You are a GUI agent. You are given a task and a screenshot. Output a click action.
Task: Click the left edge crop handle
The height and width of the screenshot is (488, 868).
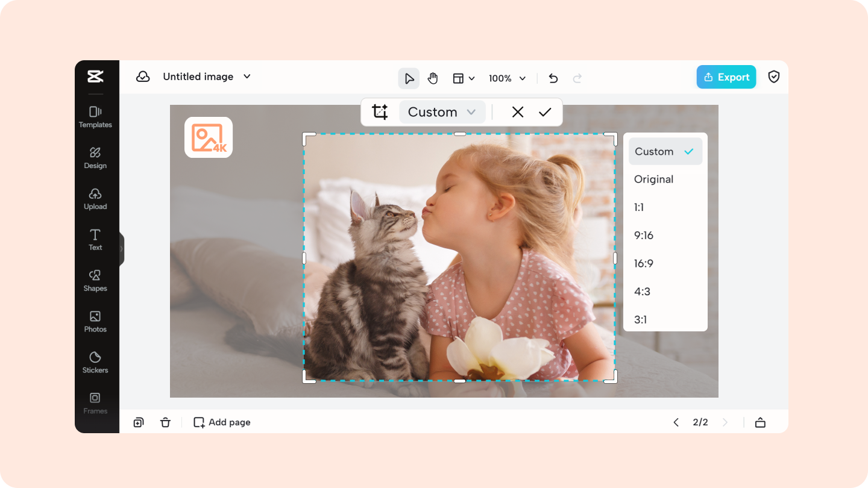(x=304, y=258)
